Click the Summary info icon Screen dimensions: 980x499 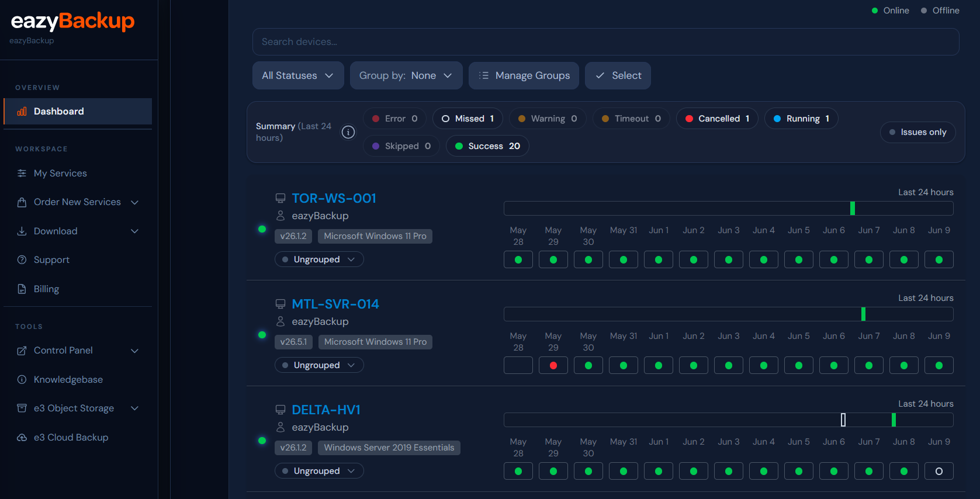pyautogui.click(x=348, y=132)
